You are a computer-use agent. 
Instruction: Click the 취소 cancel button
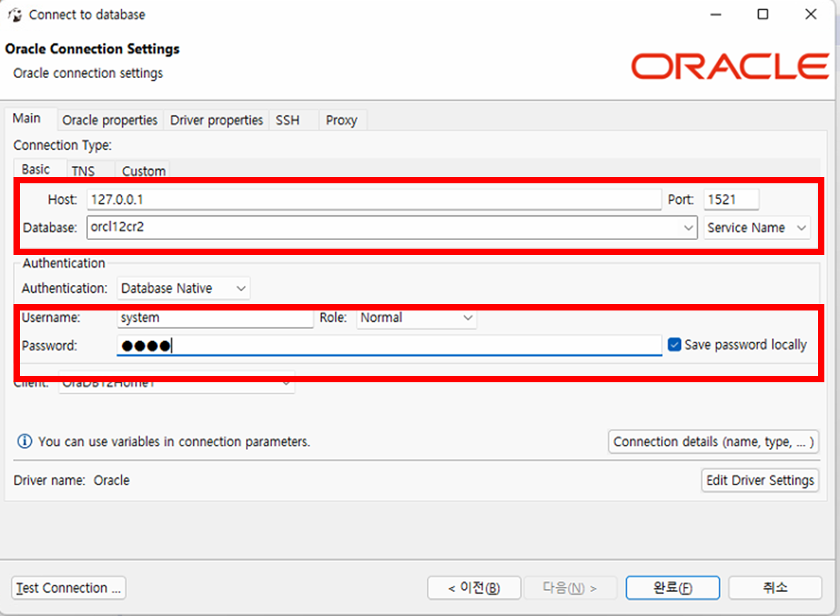click(x=775, y=588)
